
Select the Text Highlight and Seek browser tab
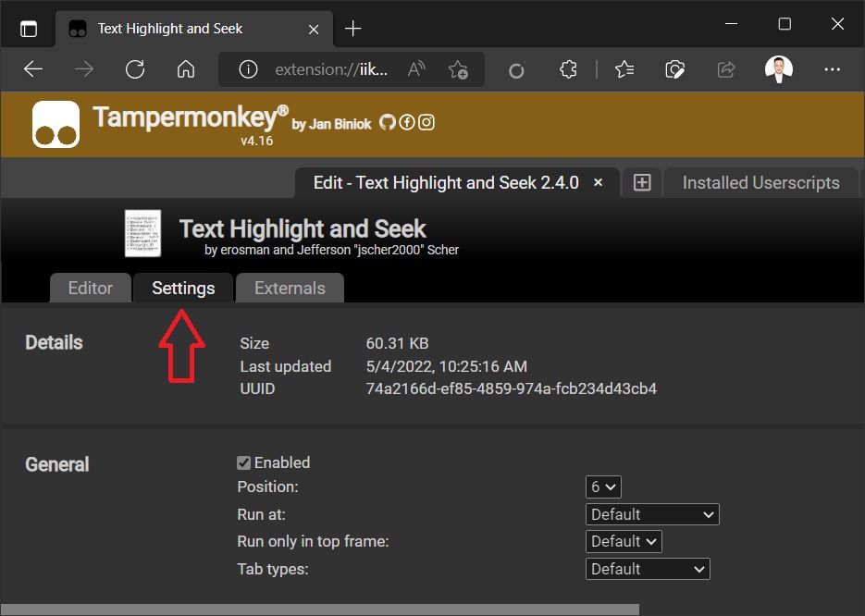point(194,29)
